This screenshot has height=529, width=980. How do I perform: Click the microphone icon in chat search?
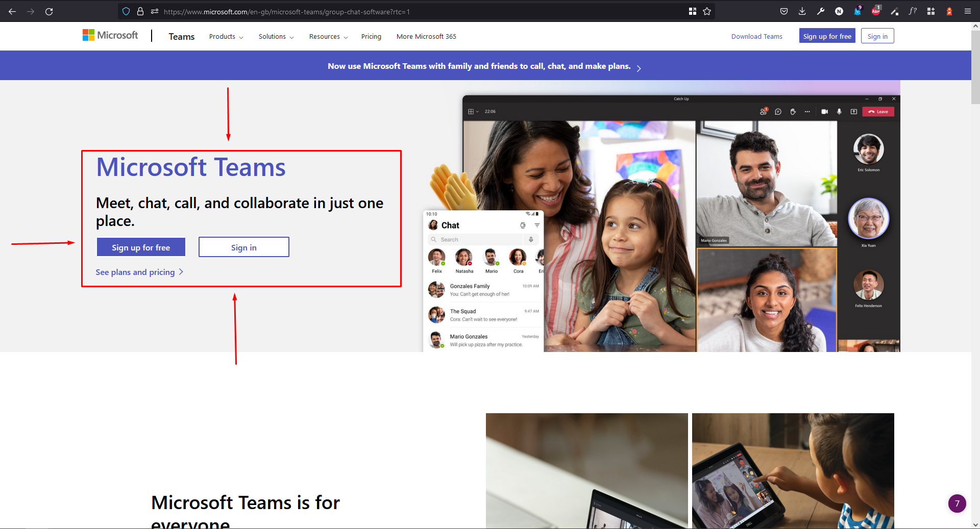click(x=531, y=240)
